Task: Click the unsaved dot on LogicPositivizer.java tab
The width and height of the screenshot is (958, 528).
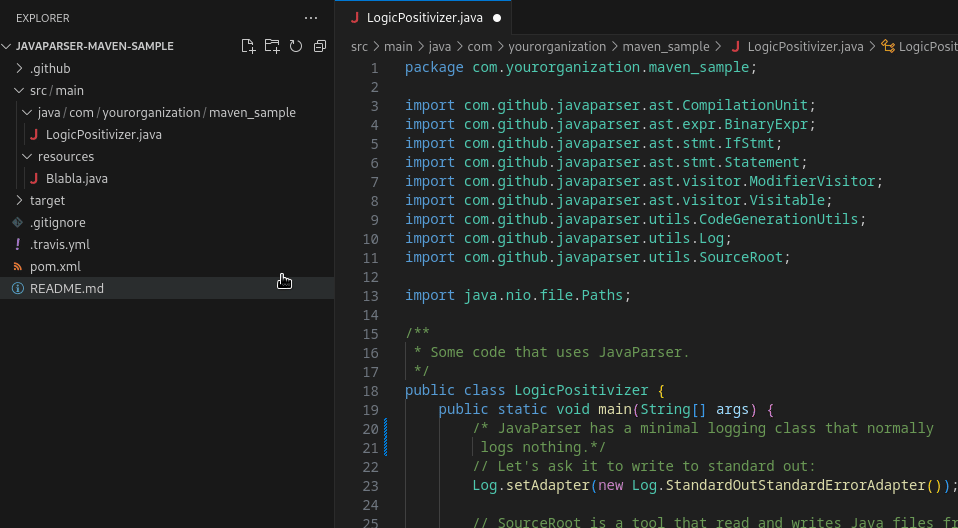Action: pos(497,18)
